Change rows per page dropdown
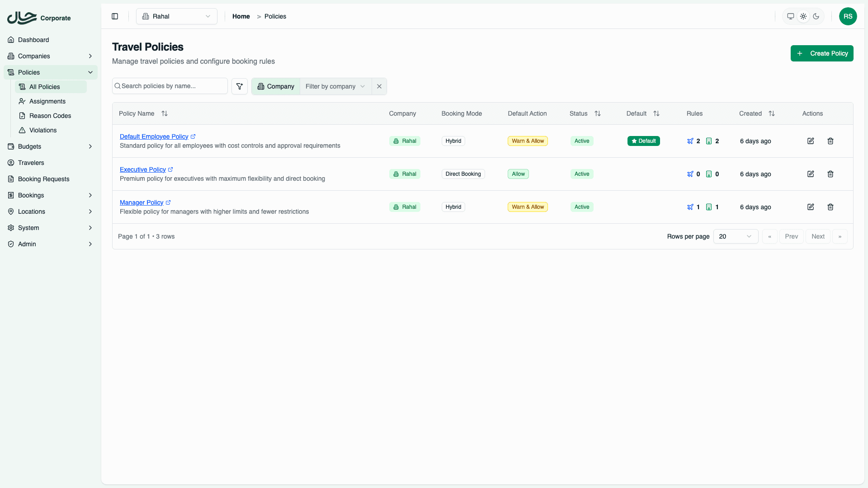868x488 pixels. tap(736, 236)
